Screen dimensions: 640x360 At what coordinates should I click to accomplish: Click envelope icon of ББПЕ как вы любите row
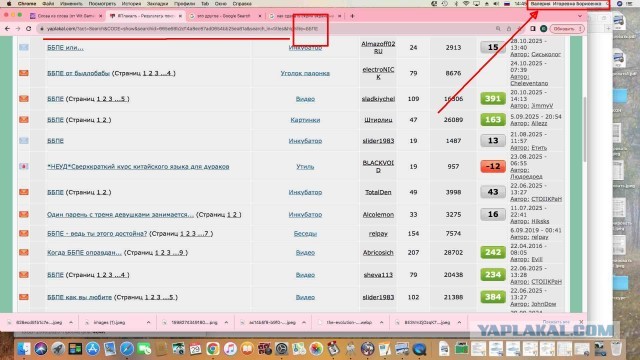[24, 297]
